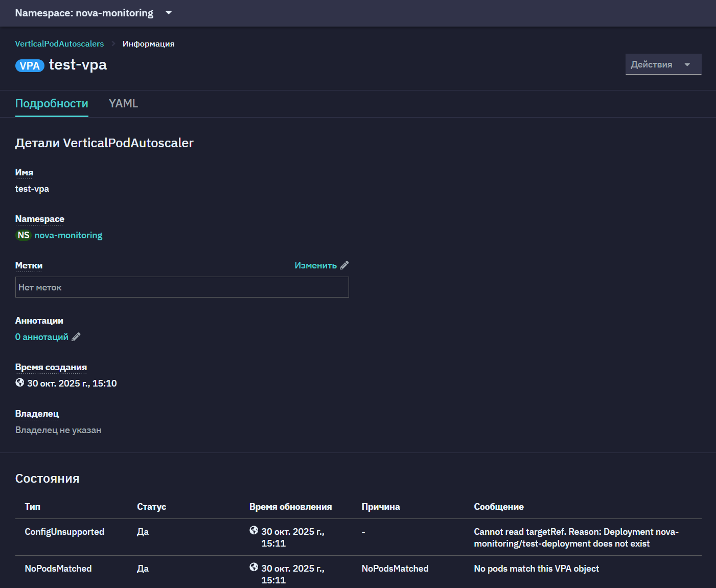Open the Действия actions dropdown

[663, 64]
